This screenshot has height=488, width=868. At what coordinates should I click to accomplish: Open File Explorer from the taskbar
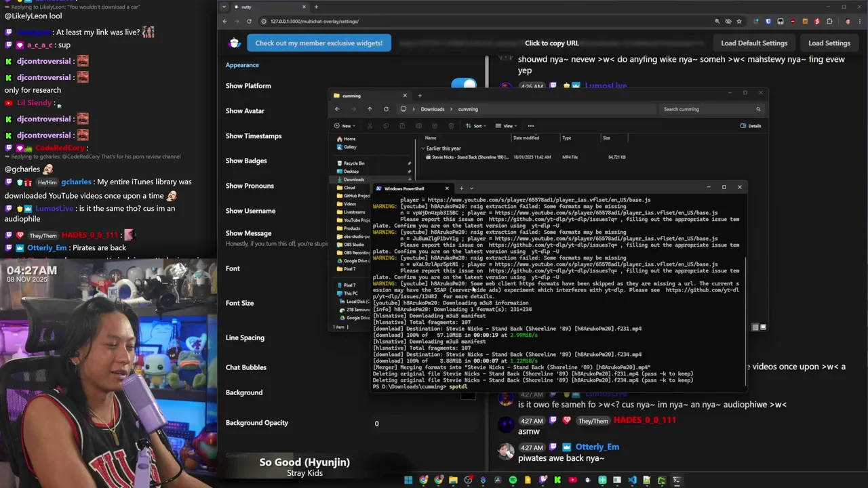pos(453,480)
